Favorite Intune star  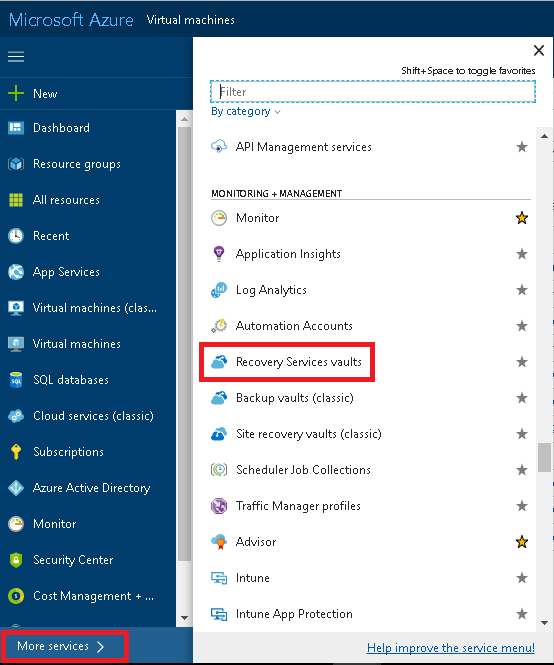tap(522, 578)
